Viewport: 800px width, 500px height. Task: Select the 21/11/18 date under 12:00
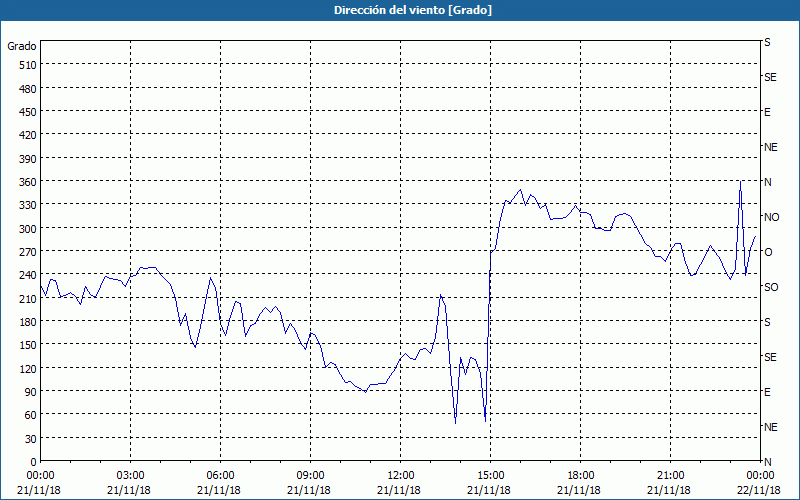point(399,490)
